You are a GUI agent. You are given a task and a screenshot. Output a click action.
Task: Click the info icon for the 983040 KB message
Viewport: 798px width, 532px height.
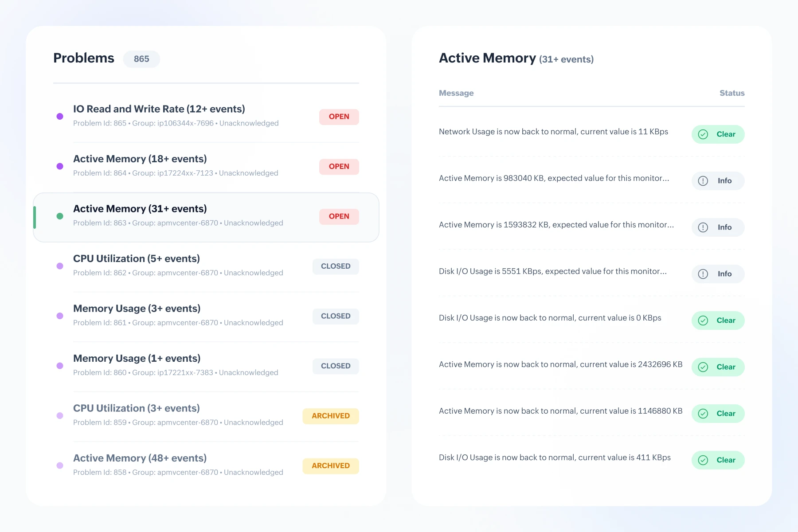703,181
